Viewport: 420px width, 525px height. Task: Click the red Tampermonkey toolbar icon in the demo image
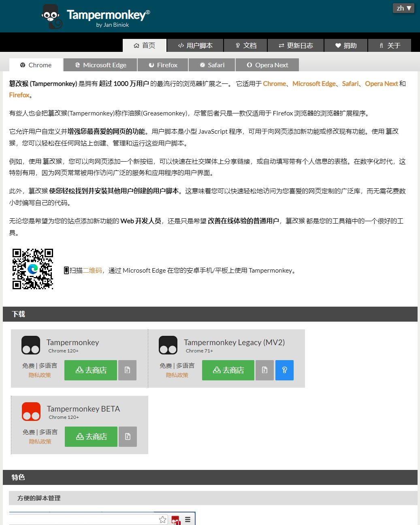[x=175, y=520]
